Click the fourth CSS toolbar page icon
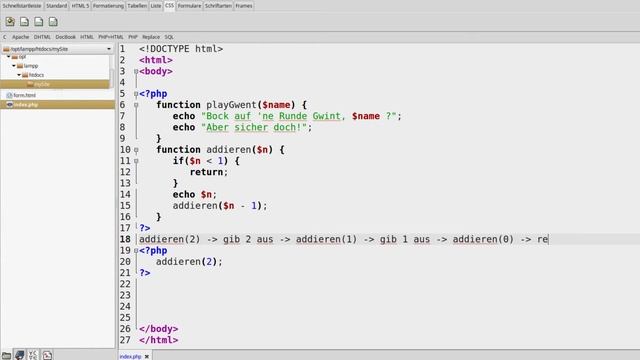This screenshot has width=640, height=360. 53,22
